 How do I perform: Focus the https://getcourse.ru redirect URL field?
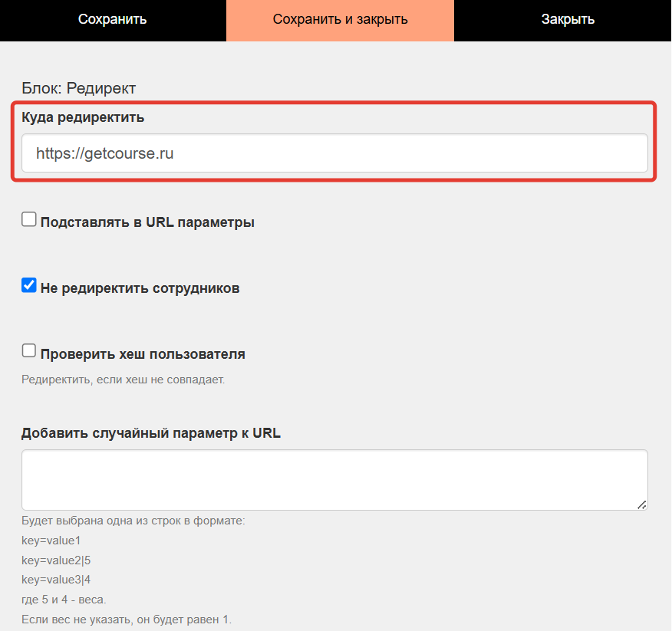pyautogui.click(x=334, y=153)
